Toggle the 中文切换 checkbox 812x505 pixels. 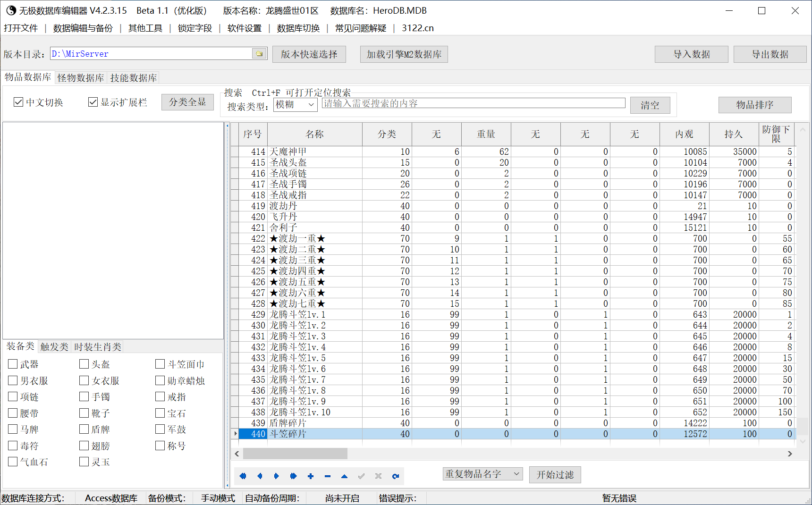(18, 102)
